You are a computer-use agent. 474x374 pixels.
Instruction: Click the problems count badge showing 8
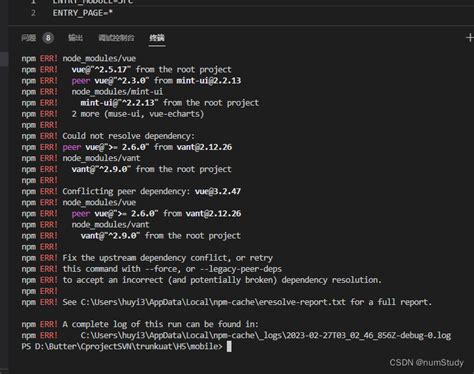tap(48, 38)
